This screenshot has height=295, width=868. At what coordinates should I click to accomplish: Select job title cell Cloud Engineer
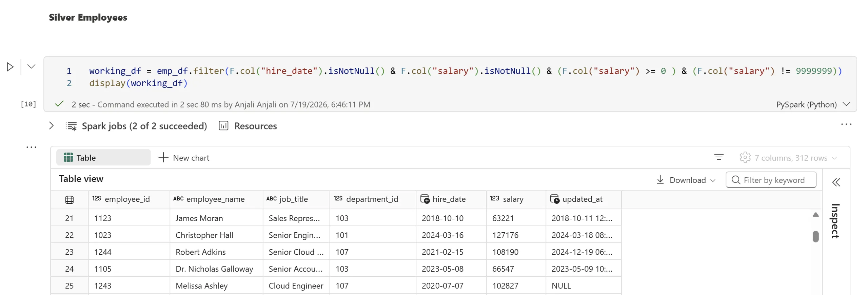(296, 286)
